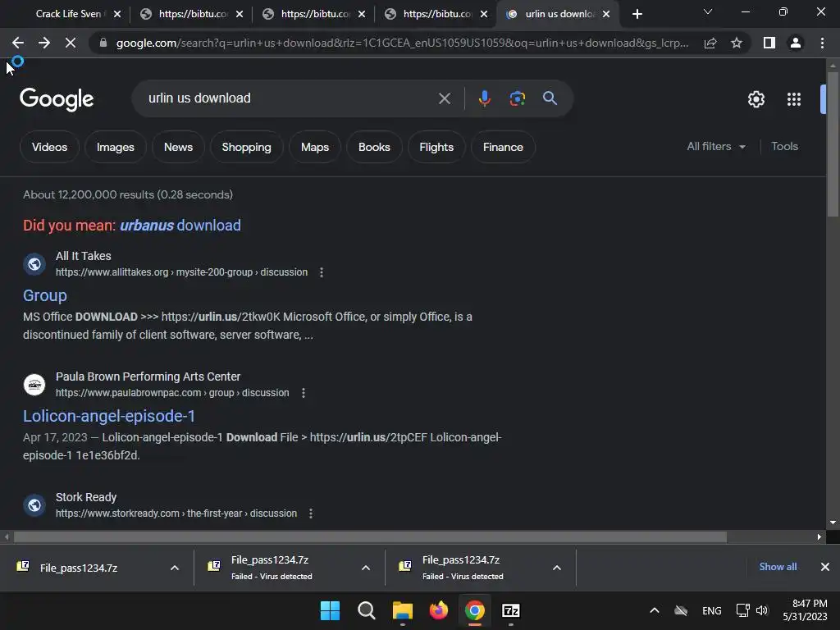
Task: Search by image with Google Lens
Action: (517, 98)
